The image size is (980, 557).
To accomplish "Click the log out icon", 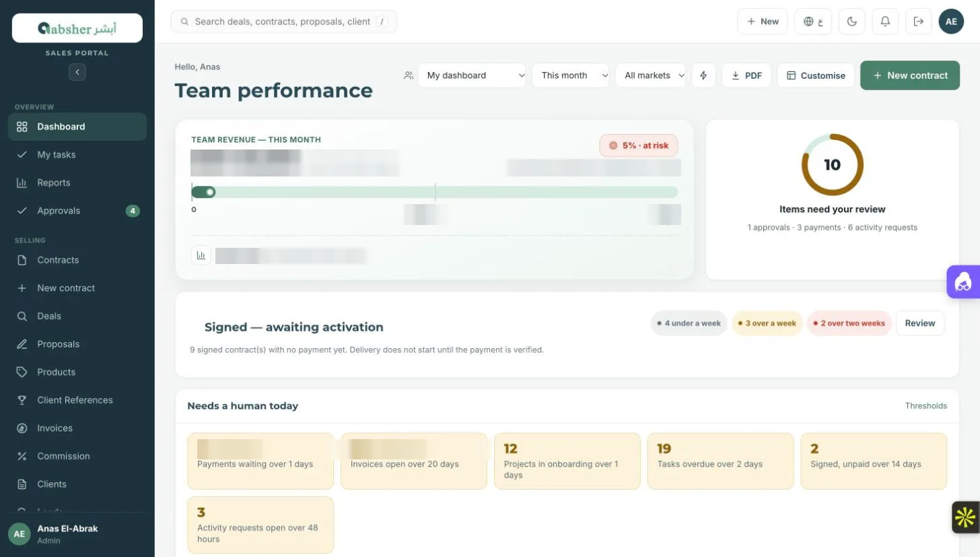I will click(x=919, y=22).
